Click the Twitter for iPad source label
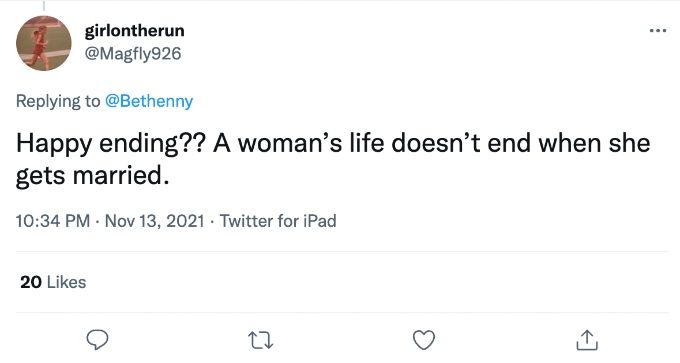The height and width of the screenshot is (363, 680). 278,221
